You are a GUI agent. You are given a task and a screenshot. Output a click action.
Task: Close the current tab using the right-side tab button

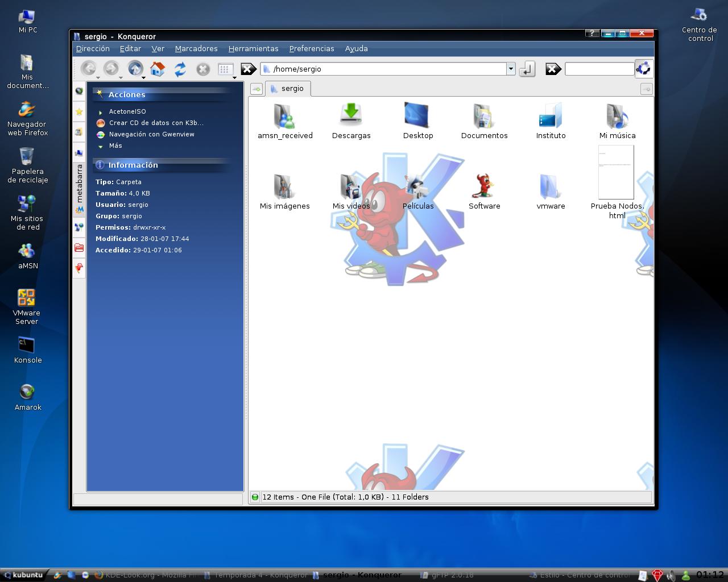(646, 89)
